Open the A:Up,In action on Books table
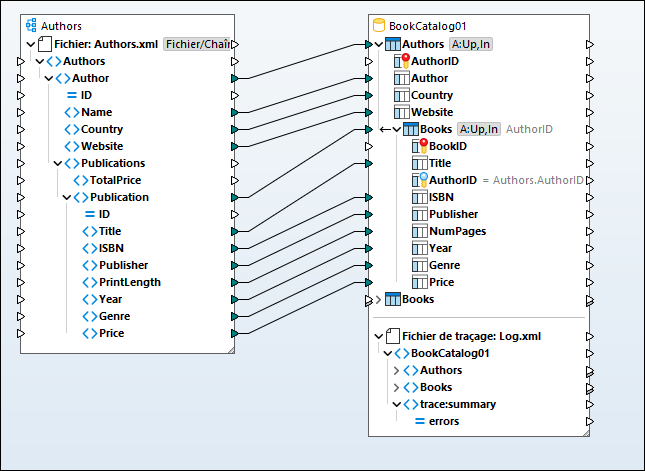645x471 pixels. click(x=478, y=129)
